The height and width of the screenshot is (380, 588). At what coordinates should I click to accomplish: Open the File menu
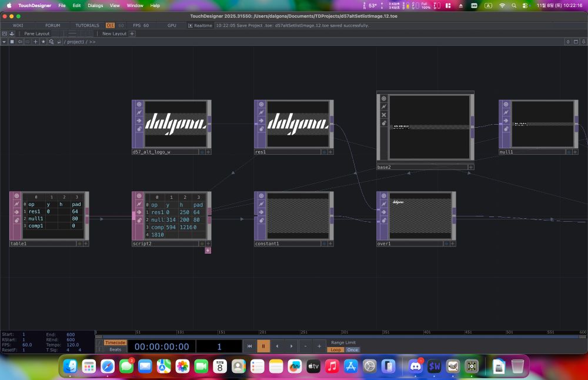point(62,6)
